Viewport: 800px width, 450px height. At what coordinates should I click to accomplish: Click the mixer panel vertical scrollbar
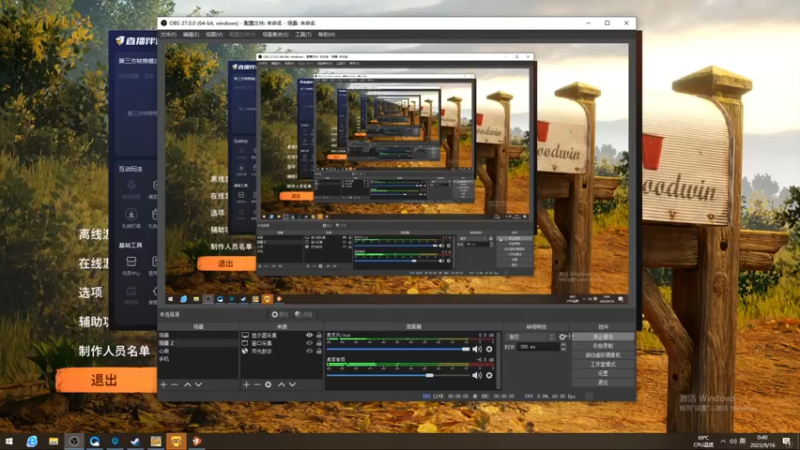498,360
